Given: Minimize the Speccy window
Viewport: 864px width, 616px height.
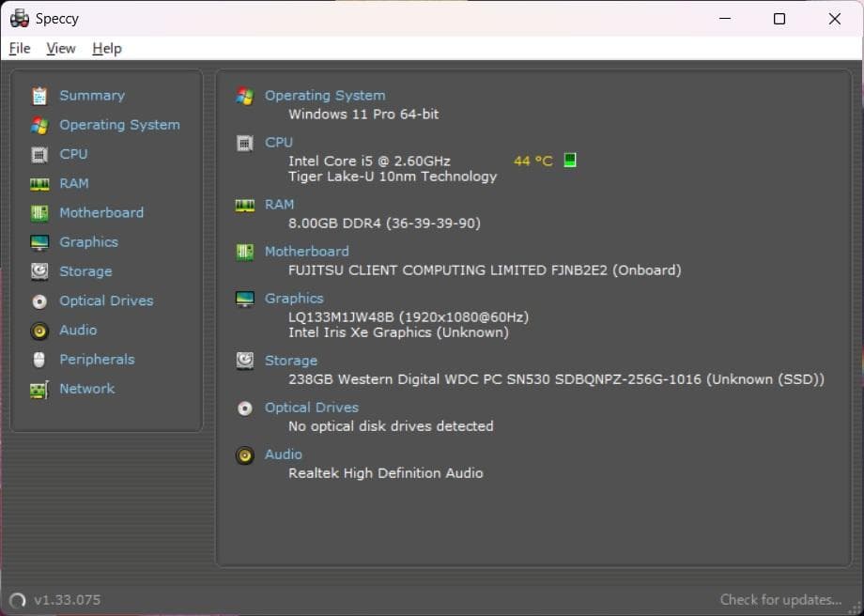Looking at the screenshot, I should 725,19.
